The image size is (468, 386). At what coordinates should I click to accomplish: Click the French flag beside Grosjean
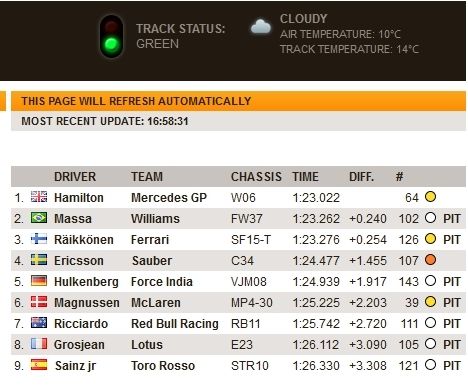click(x=39, y=344)
